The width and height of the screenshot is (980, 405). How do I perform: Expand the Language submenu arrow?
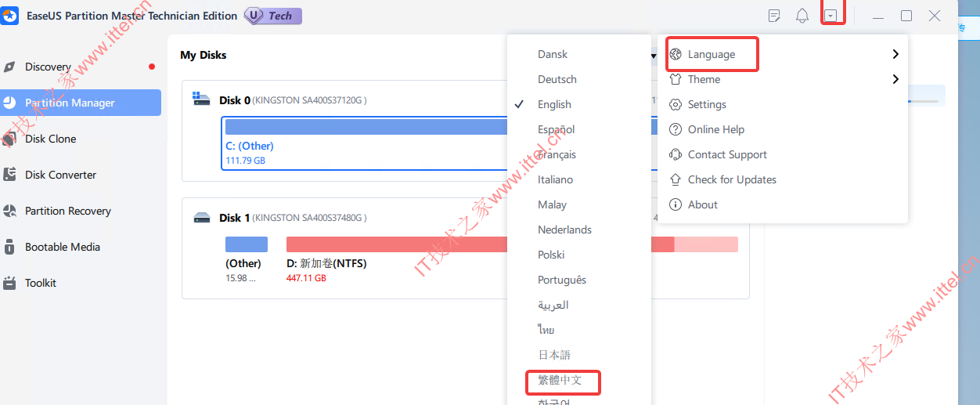(895, 54)
